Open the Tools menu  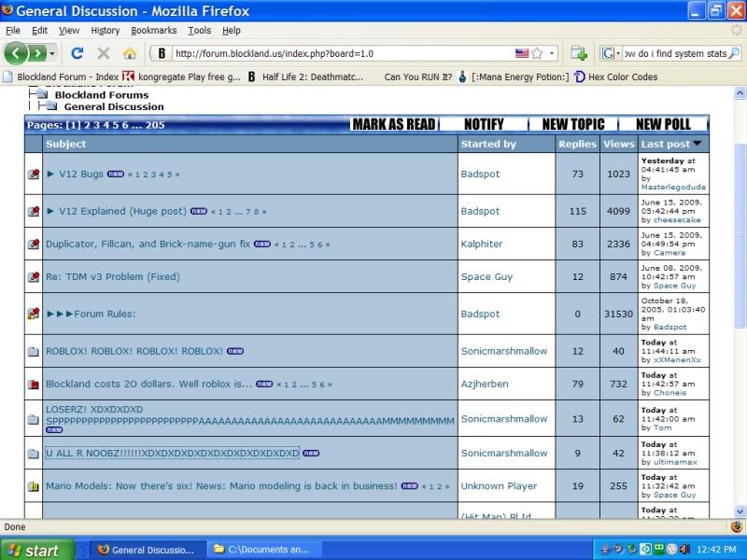tap(199, 31)
